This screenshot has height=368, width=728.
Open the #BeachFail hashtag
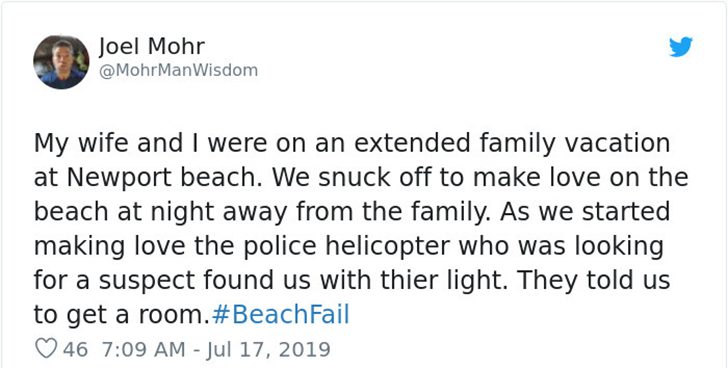point(280,315)
